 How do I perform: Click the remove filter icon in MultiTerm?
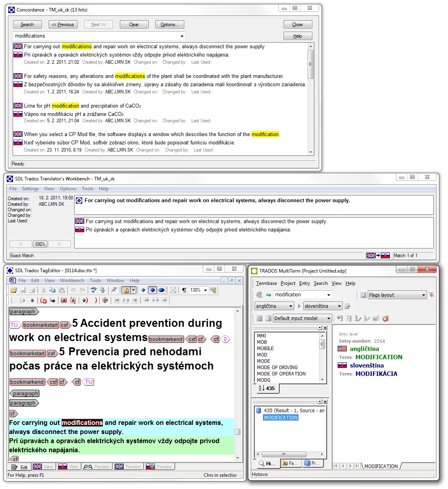431,295
